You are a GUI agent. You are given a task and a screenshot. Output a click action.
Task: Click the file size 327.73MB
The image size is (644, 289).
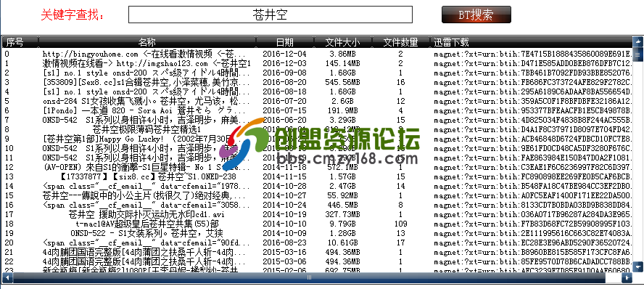(342, 215)
